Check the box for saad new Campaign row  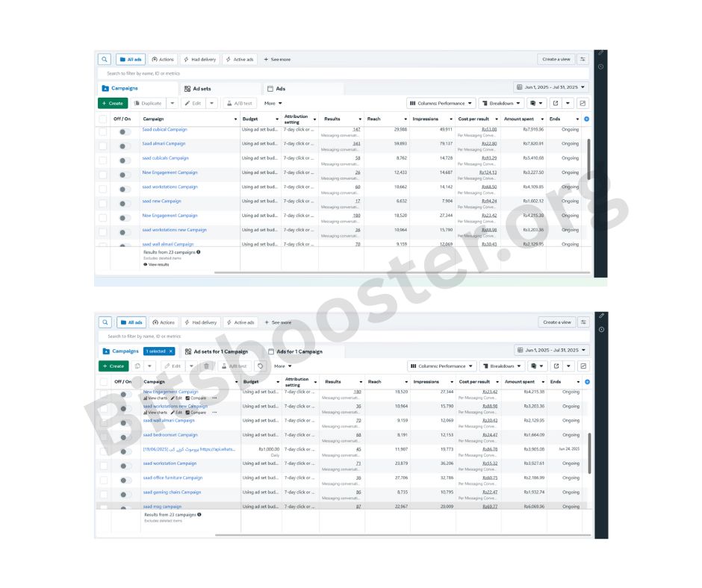coord(103,204)
